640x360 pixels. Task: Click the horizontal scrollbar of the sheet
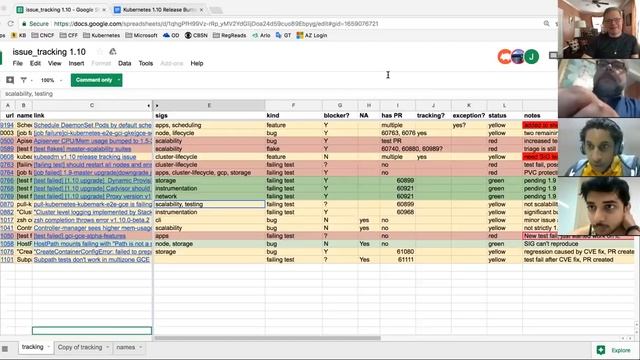click(267, 338)
